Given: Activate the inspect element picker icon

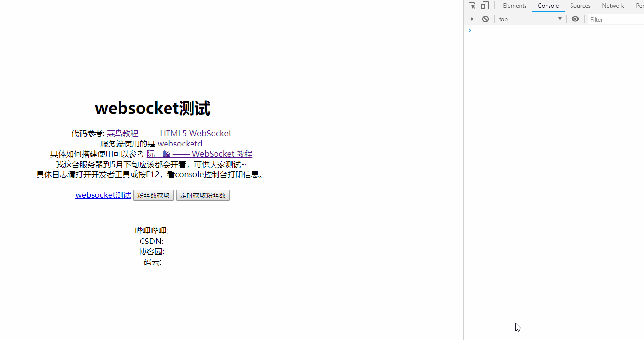Looking at the screenshot, I should tap(472, 6).
